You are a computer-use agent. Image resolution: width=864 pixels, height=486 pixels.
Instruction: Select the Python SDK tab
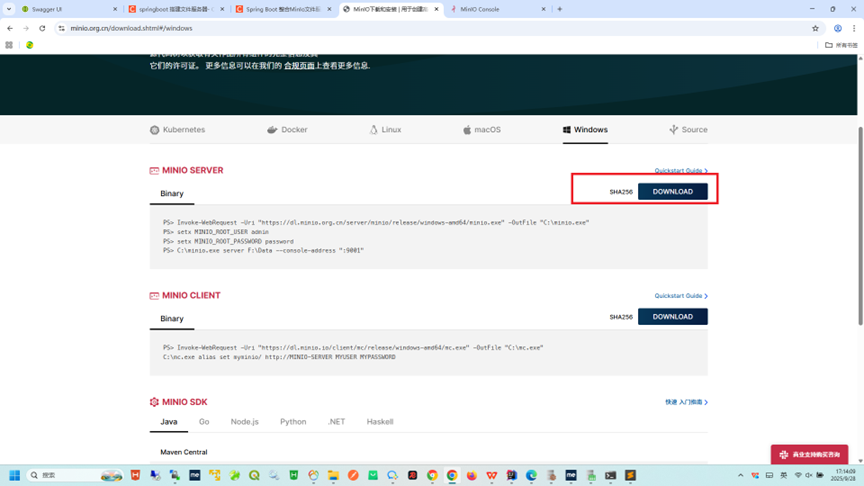pyautogui.click(x=293, y=422)
